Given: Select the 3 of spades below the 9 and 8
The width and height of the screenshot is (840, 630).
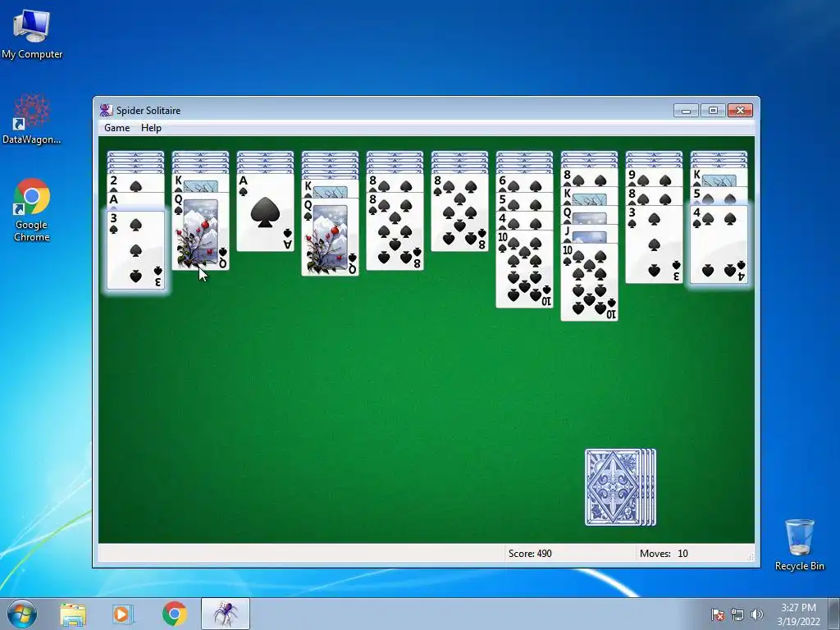Looking at the screenshot, I should pos(654,244).
